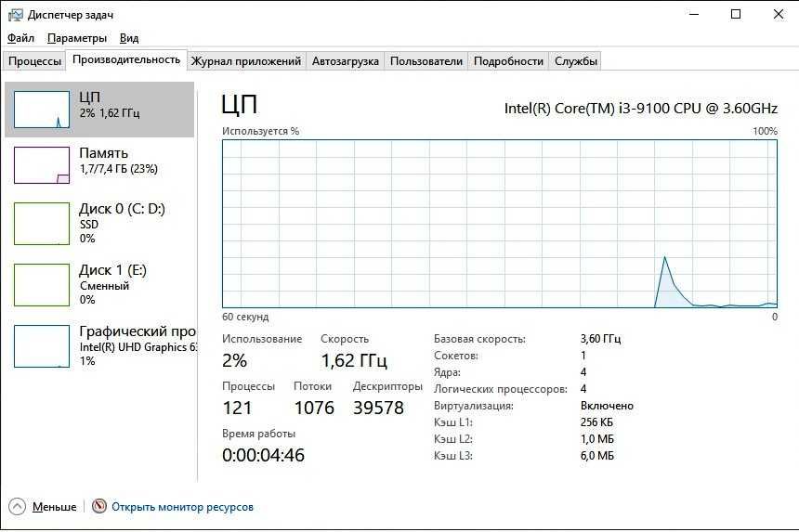Click the Intel(R) UHD Graphics text
Viewport: 799px width, 532px height.
point(138,347)
